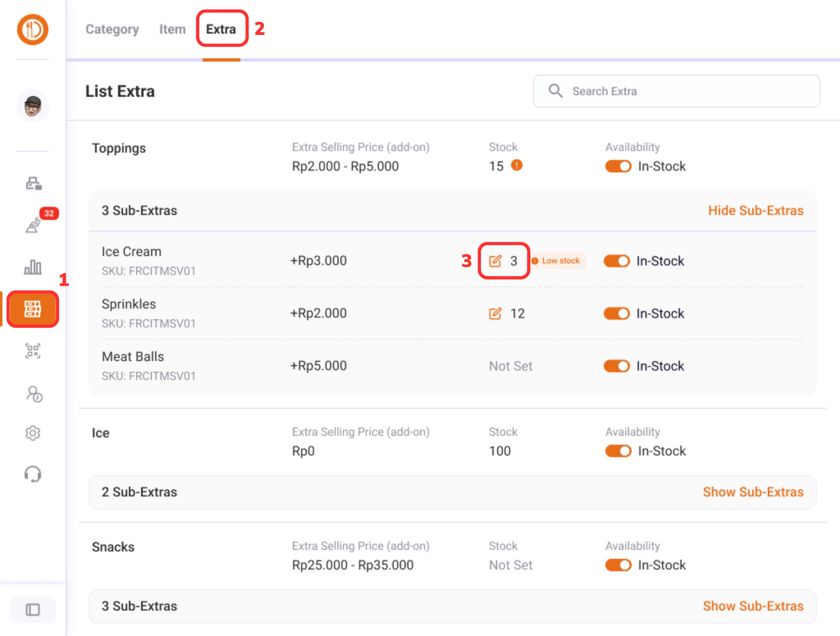The height and width of the screenshot is (636, 840).
Task: Open the cashier register sidebar icon
Action: pos(33,183)
